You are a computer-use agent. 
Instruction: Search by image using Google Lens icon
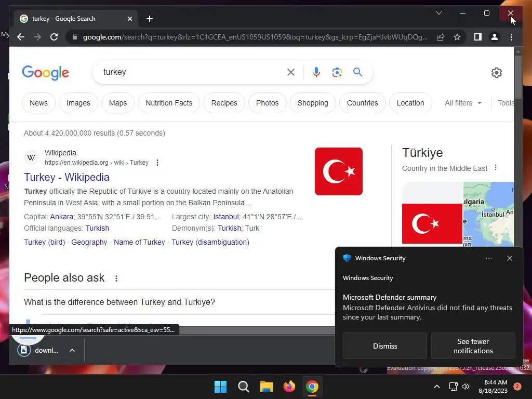(337, 72)
